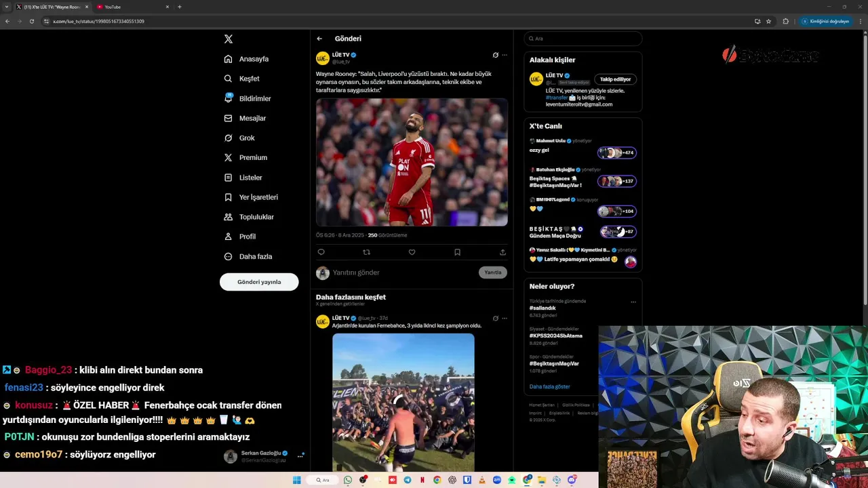Open Discord from taskbar
This screenshot has height=488, width=868.
tap(572, 481)
